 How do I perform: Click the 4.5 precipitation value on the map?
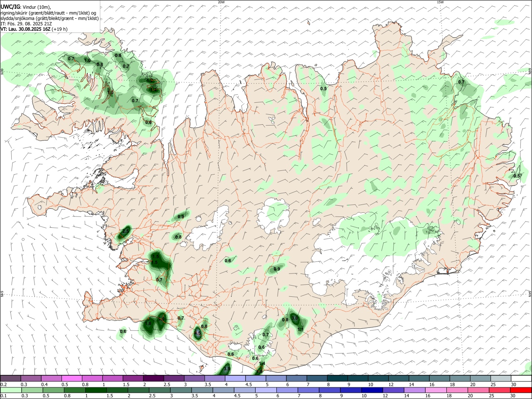198,333
